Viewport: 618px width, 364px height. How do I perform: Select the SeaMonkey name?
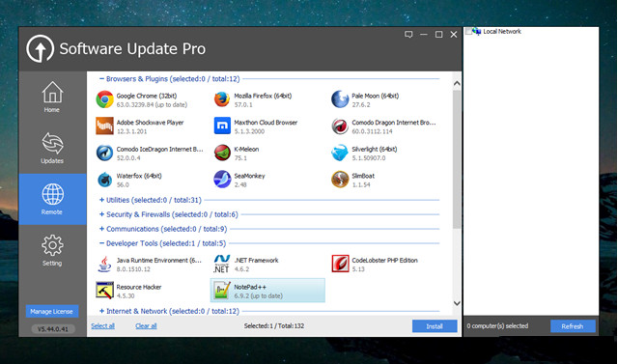tap(249, 176)
